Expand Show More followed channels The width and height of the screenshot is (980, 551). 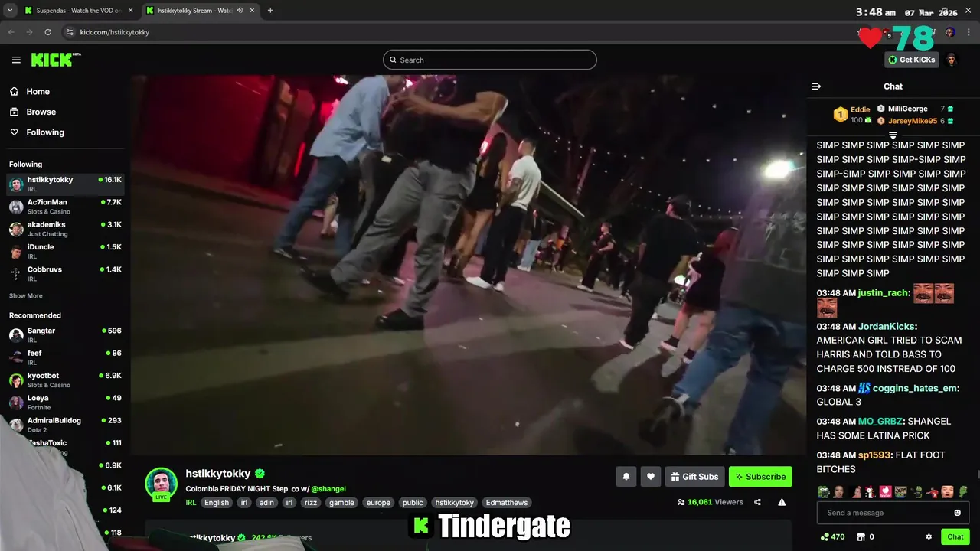26,295
